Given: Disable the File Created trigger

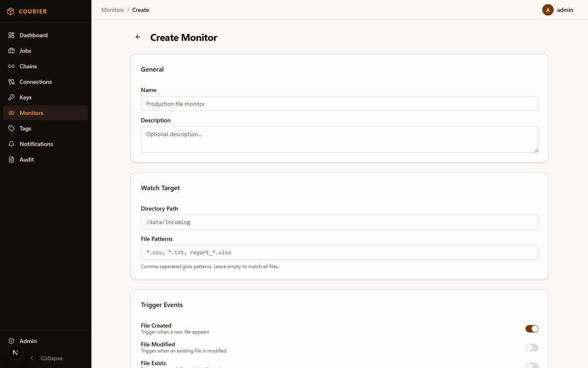Looking at the screenshot, I should coord(532,329).
